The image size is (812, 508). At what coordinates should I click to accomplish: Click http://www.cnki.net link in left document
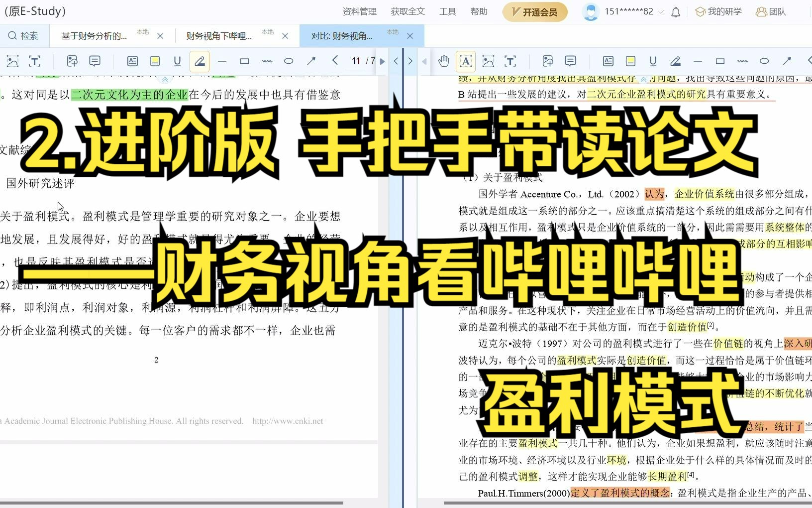point(288,421)
